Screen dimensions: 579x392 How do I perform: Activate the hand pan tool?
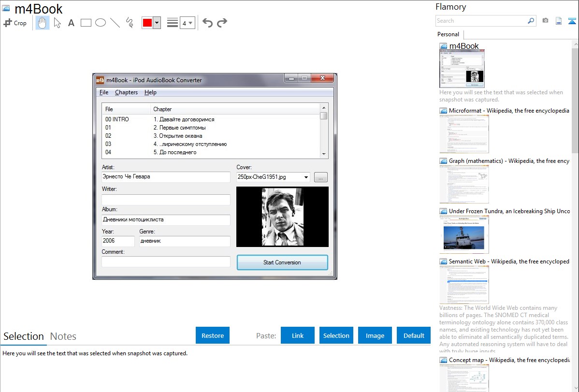pyautogui.click(x=43, y=23)
